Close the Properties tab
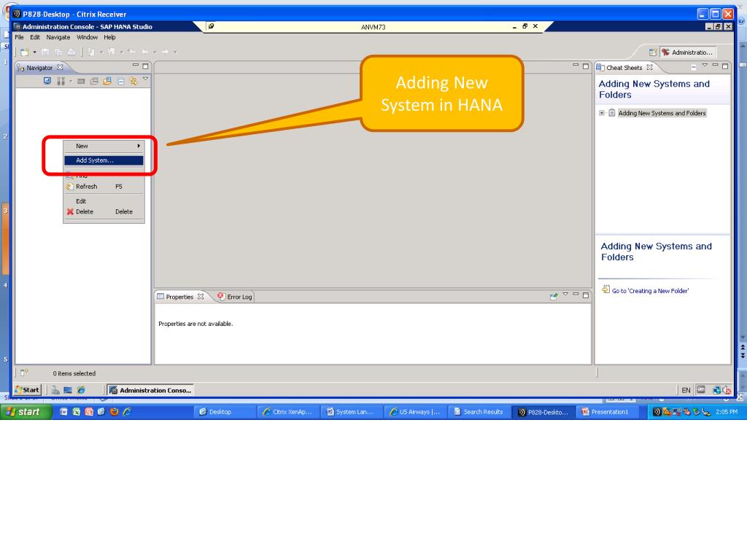 click(x=201, y=296)
